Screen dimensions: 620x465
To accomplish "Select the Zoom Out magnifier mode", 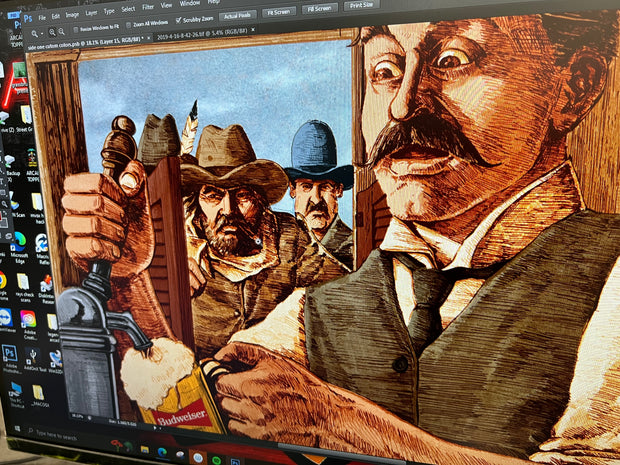I will (x=62, y=32).
